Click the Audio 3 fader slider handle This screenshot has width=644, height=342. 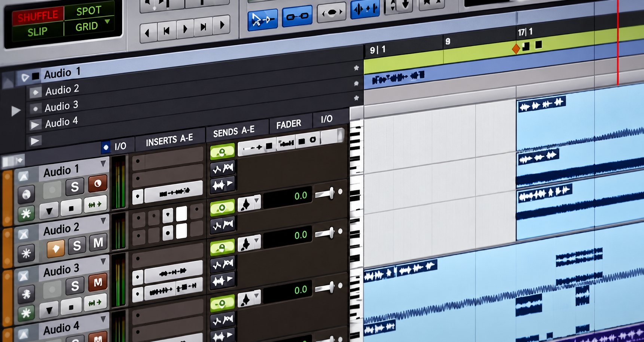[332, 287]
